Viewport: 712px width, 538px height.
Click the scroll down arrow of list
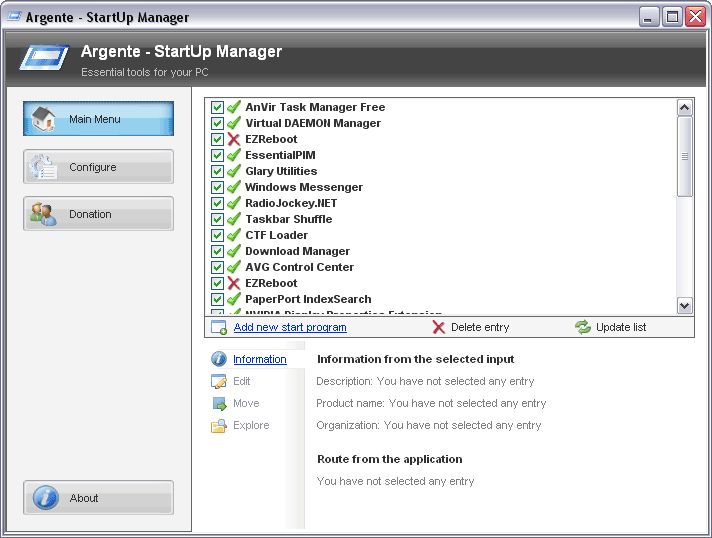(x=684, y=306)
